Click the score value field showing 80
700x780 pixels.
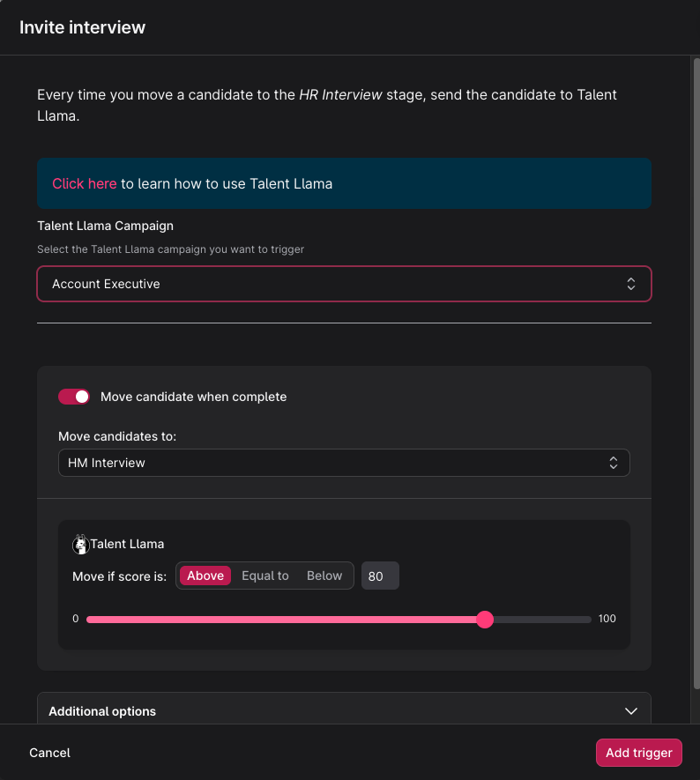[380, 576]
